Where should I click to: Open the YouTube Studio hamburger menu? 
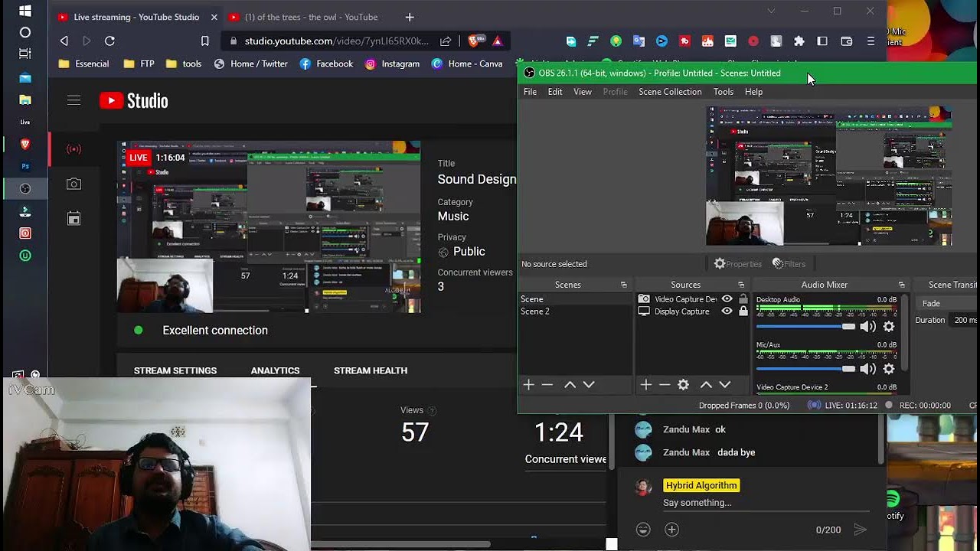tap(73, 100)
